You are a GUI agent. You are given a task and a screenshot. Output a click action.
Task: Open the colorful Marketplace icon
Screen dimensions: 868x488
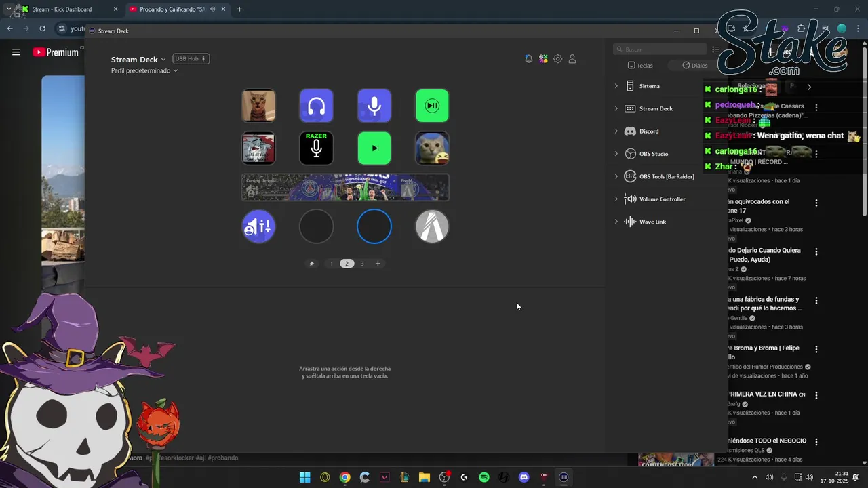coord(543,59)
